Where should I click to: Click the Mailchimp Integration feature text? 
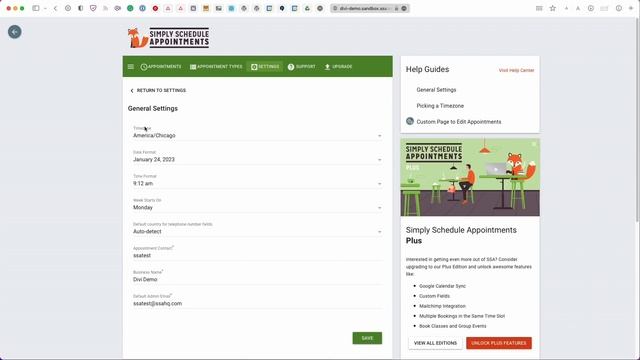[442, 306]
